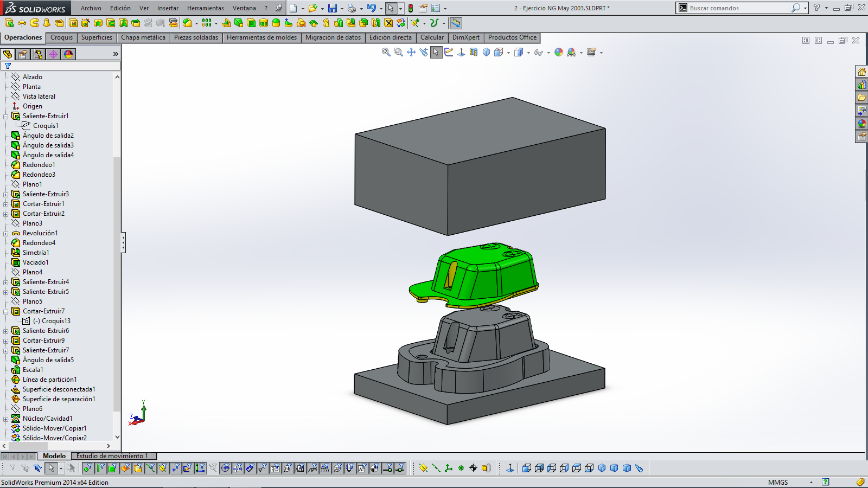Screen dimensions: 868x488
Task: Expand the Núcleo/Cavidad1 feature node
Action: pos(6,419)
